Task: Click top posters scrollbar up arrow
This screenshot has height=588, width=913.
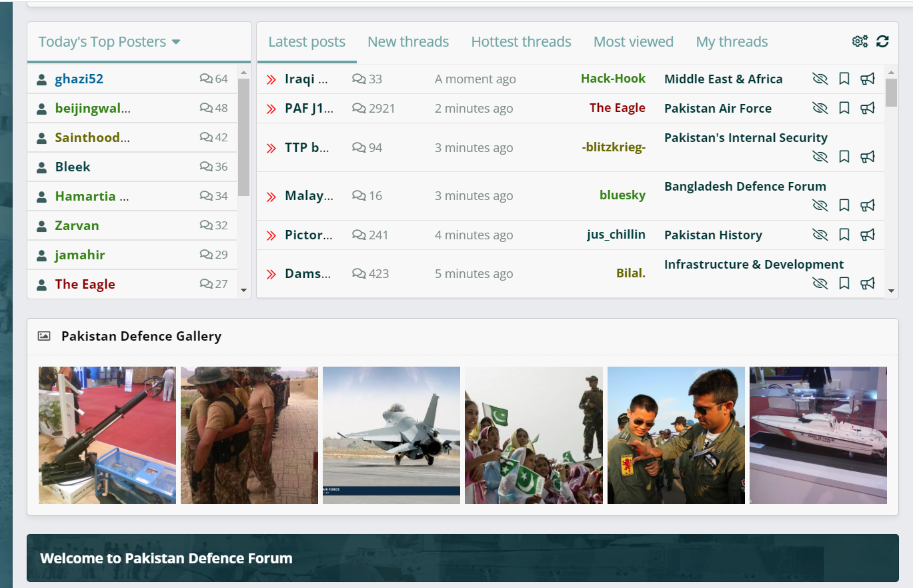Action: [243, 72]
